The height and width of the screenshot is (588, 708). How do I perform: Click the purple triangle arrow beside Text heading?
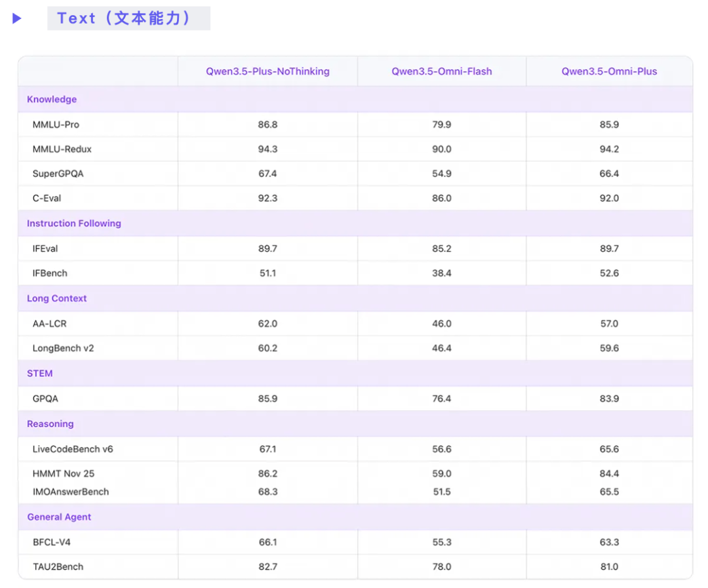[x=17, y=18]
